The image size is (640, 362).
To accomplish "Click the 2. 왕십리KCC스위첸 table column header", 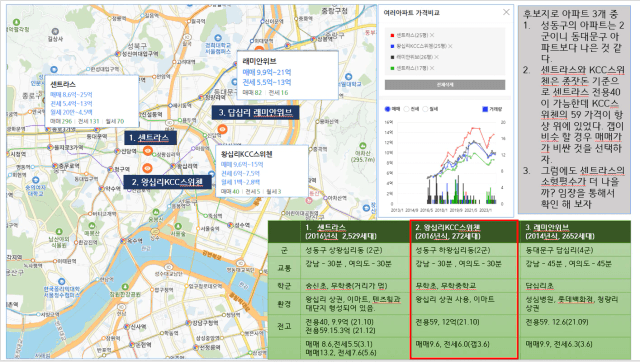I will 464,232.
